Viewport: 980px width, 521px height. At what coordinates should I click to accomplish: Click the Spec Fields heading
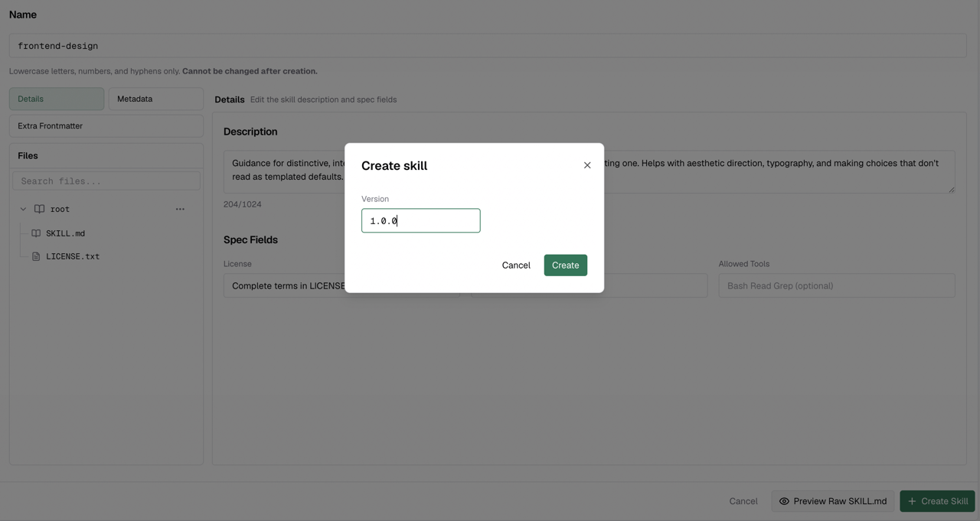tap(250, 239)
